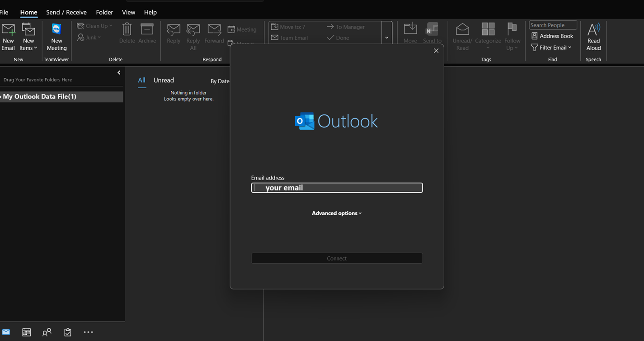Switch to Calendar view icon

pos(27,332)
